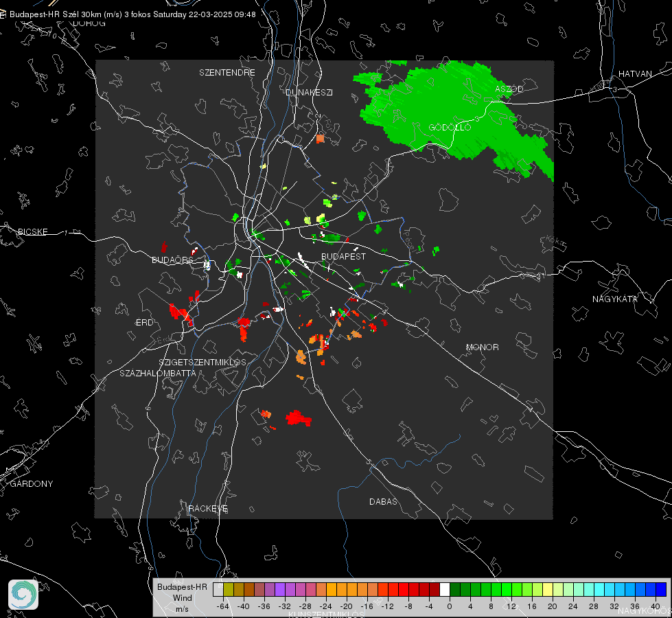
Task: Click the MONOR map label
Action: click(482, 347)
